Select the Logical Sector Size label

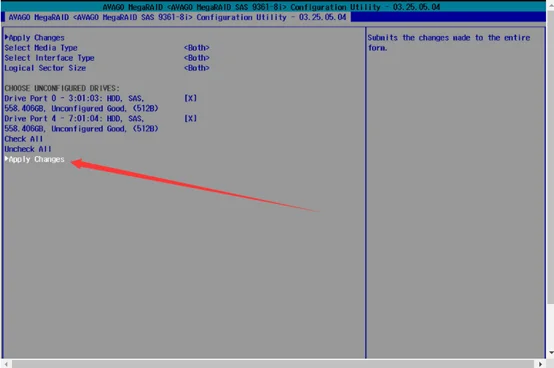(x=45, y=68)
